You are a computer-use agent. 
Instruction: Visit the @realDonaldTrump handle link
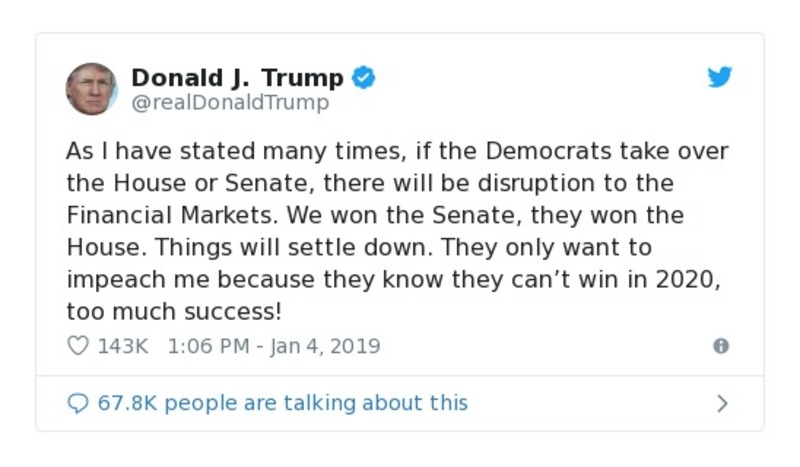pyautogui.click(x=230, y=102)
